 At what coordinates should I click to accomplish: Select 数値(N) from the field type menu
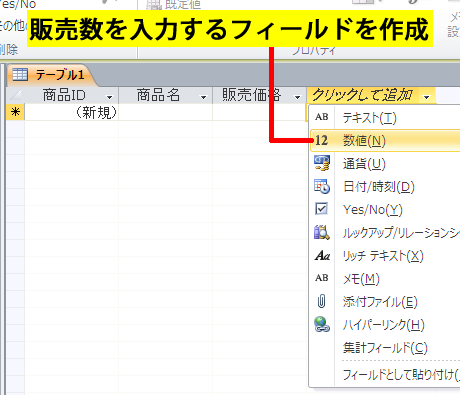[385, 141]
